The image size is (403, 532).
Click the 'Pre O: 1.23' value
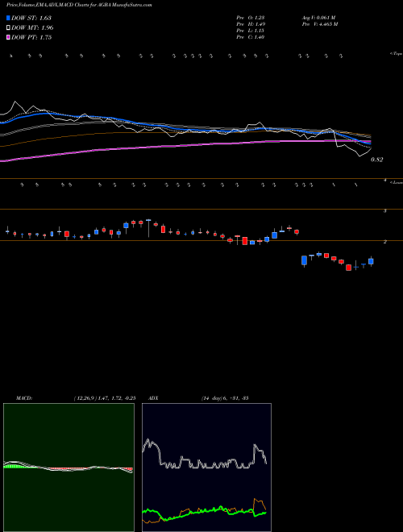[x=251, y=18]
